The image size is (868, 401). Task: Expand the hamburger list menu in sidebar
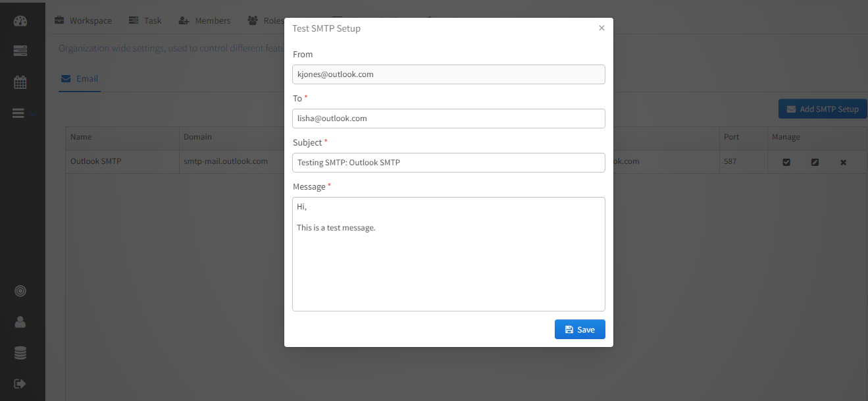(x=19, y=113)
